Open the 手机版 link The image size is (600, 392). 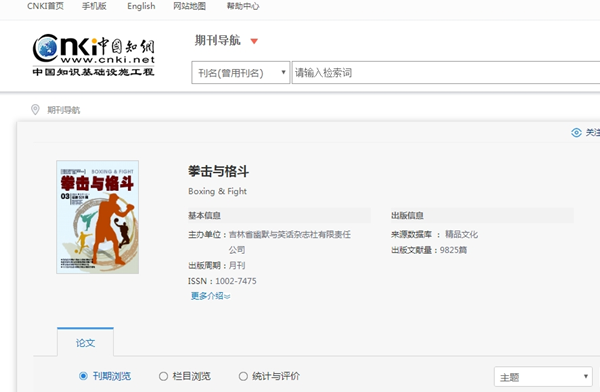(94, 6)
